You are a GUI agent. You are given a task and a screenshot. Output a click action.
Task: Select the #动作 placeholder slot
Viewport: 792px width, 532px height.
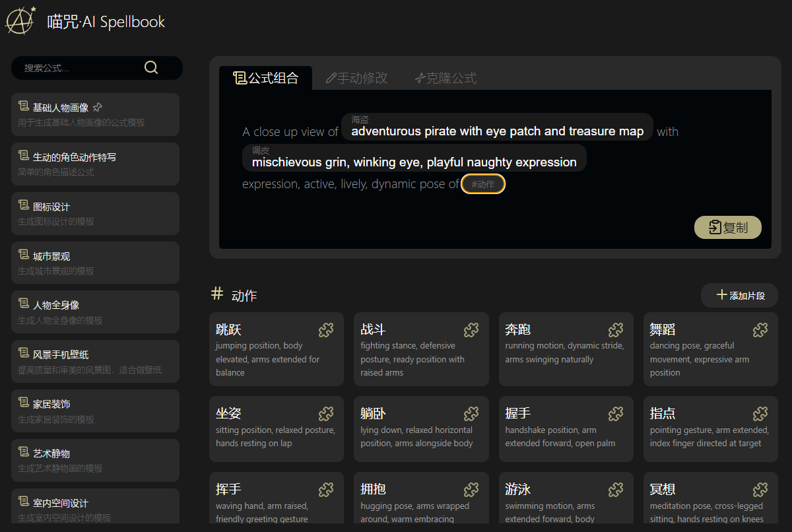click(x=483, y=184)
